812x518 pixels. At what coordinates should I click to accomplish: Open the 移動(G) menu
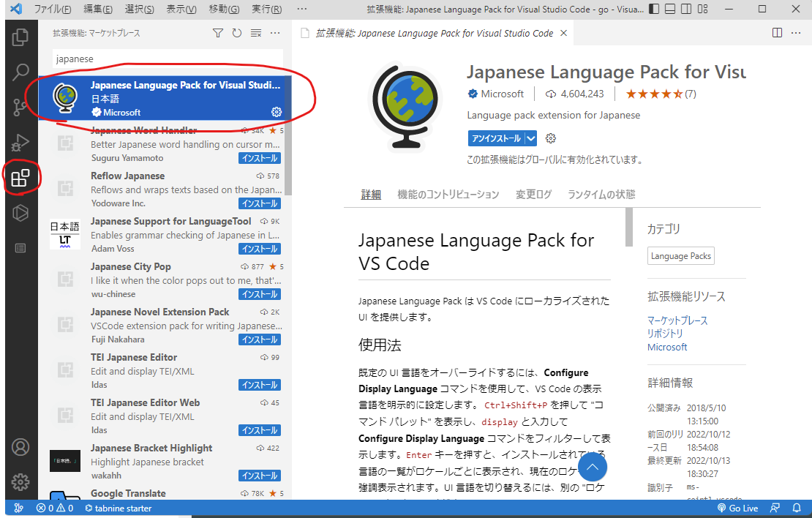224,9
